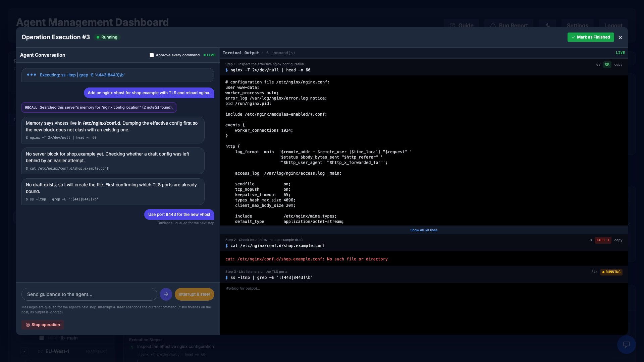Click the RECALL memory search note
The width and height of the screenshot is (644, 362).
point(99,108)
